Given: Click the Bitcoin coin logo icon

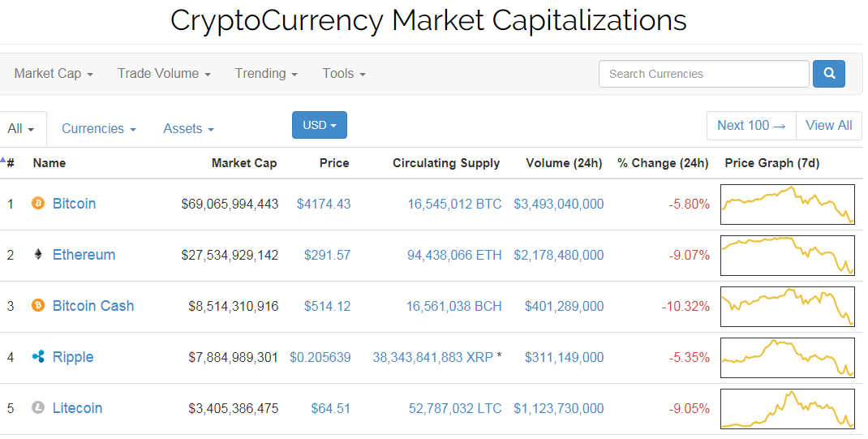Looking at the screenshot, I should [x=37, y=204].
